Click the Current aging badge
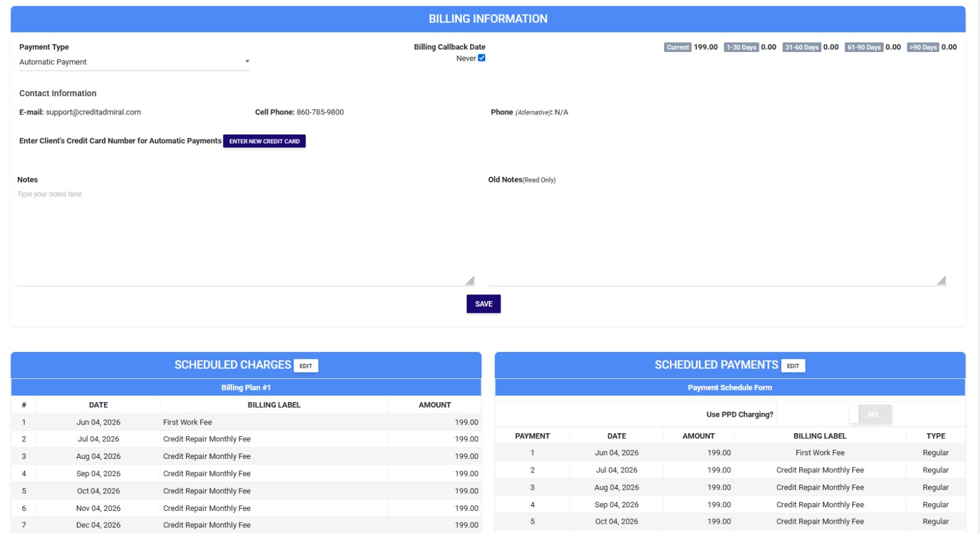 tap(677, 47)
